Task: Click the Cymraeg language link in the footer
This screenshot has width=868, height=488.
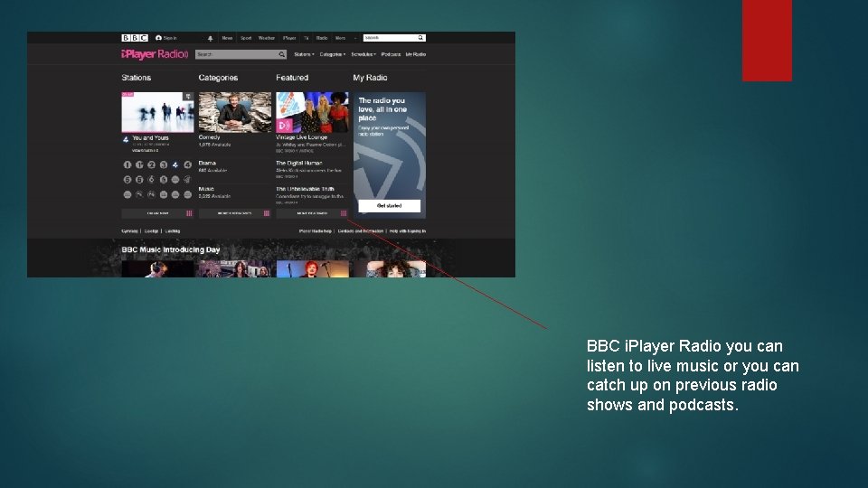Action: 129,231
